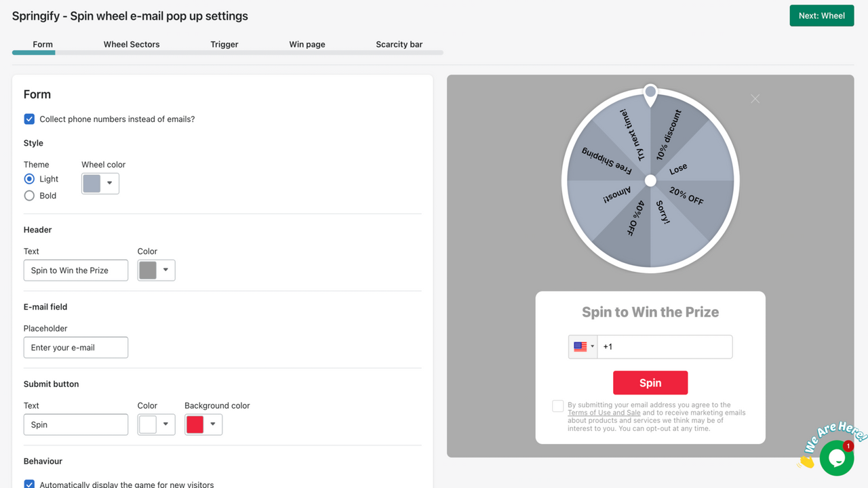Select the Light theme
The image size is (868, 488).
[x=28, y=178]
